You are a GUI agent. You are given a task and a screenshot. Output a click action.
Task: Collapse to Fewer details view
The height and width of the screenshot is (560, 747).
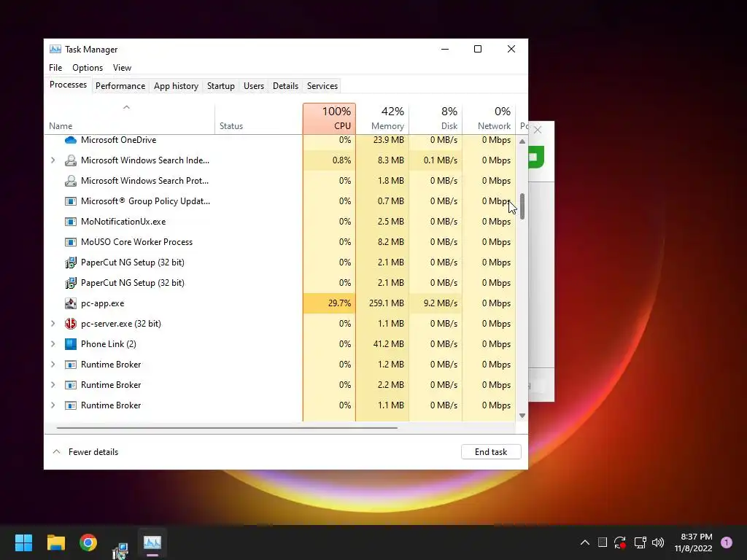[85, 452]
